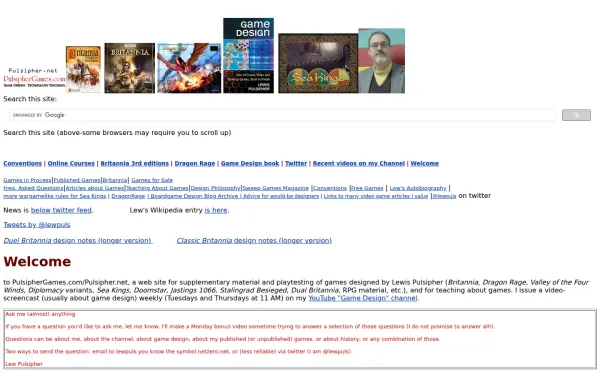Read Lew's Autobiography link
Screen dimensions: 600x375
[x=418, y=188]
